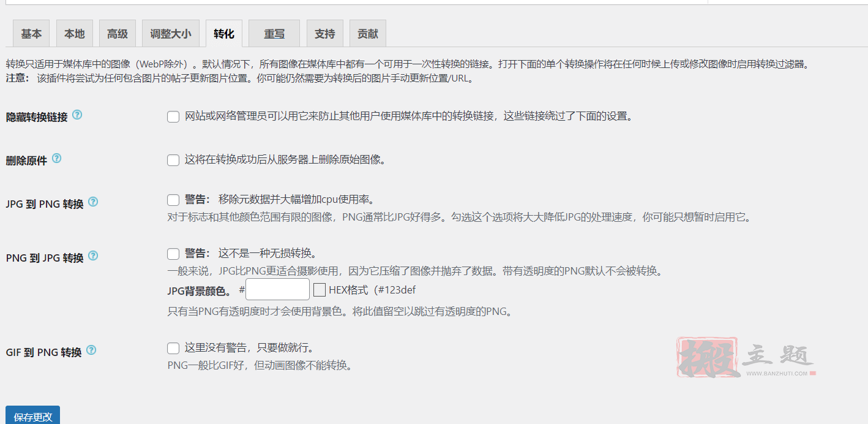Click the 隐藏转换链接 setting label
This screenshot has width=868, height=424.
(37, 117)
